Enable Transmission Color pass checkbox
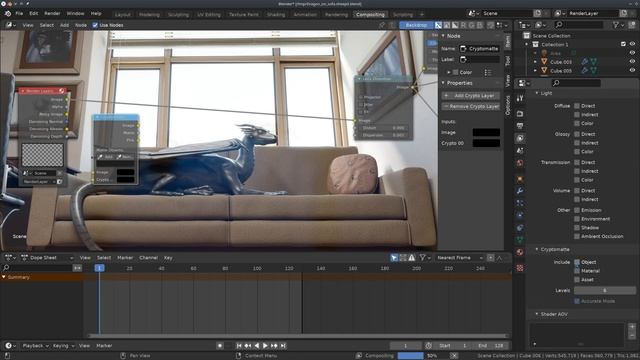Viewport: 640px width, 360px height. 577,180
